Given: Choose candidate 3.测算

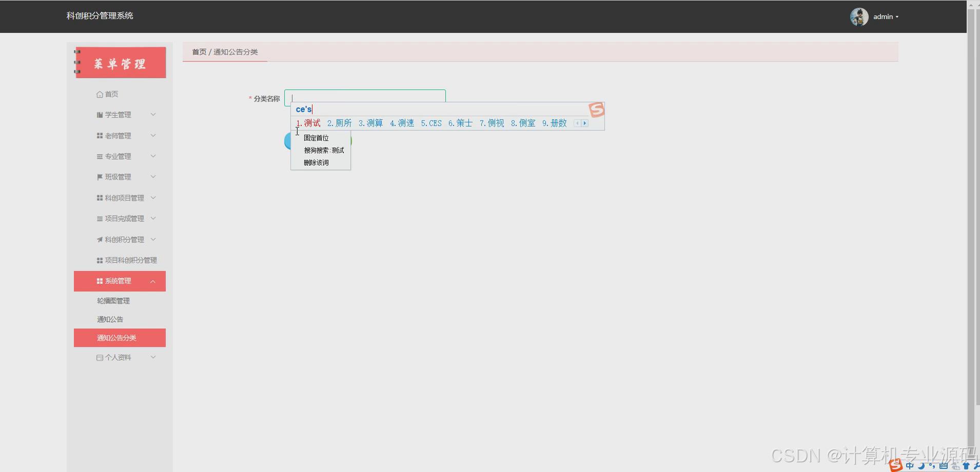Looking at the screenshot, I should tap(370, 123).
